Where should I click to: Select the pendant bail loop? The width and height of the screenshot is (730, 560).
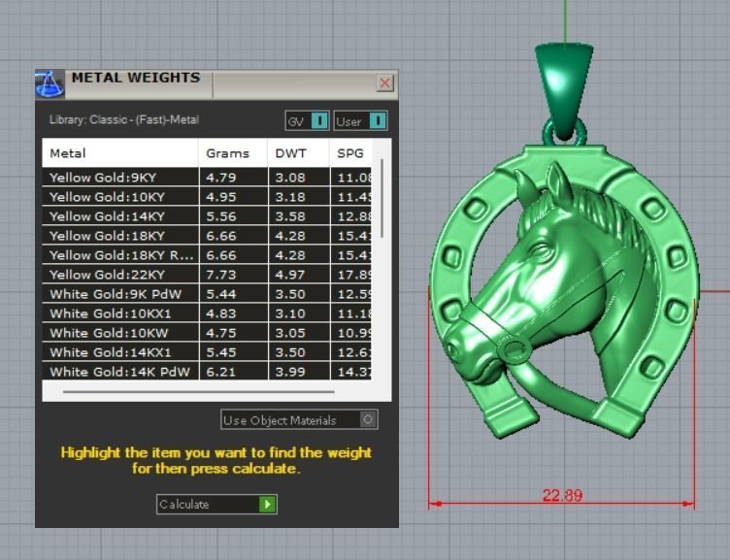click(x=564, y=91)
